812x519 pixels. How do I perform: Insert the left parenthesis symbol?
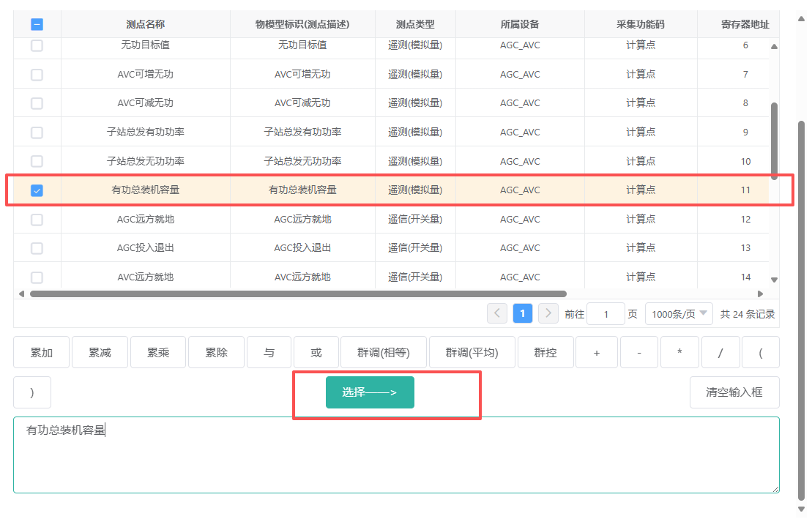tap(760, 352)
